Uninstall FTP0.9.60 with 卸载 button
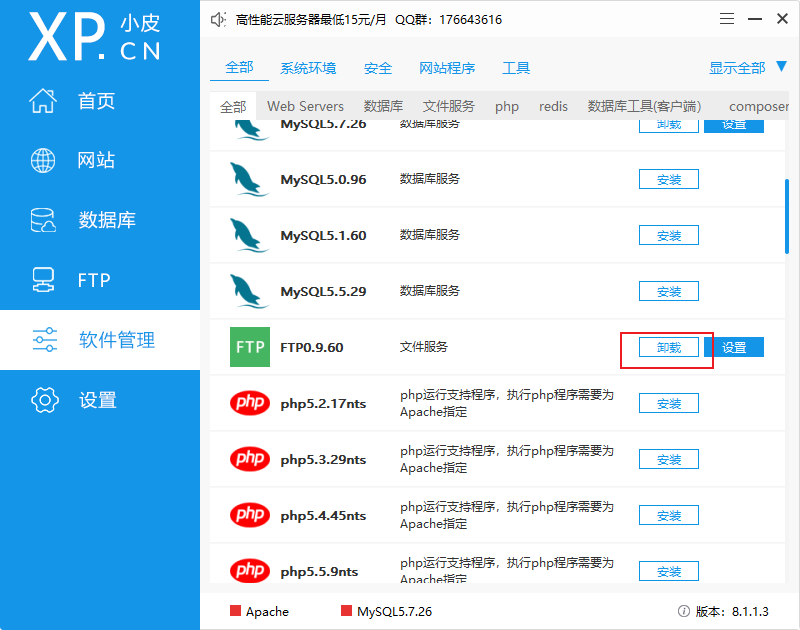Viewport: 800px width, 630px height. [669, 347]
